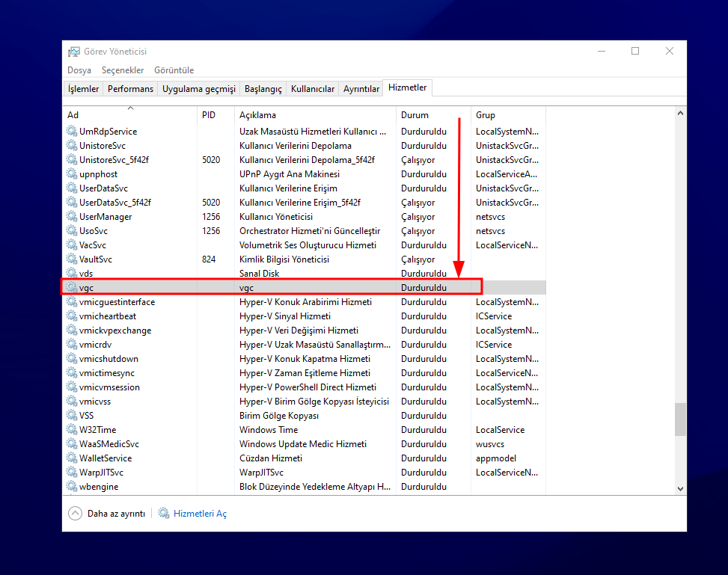Click the UserDataSvc service name

tap(103, 188)
